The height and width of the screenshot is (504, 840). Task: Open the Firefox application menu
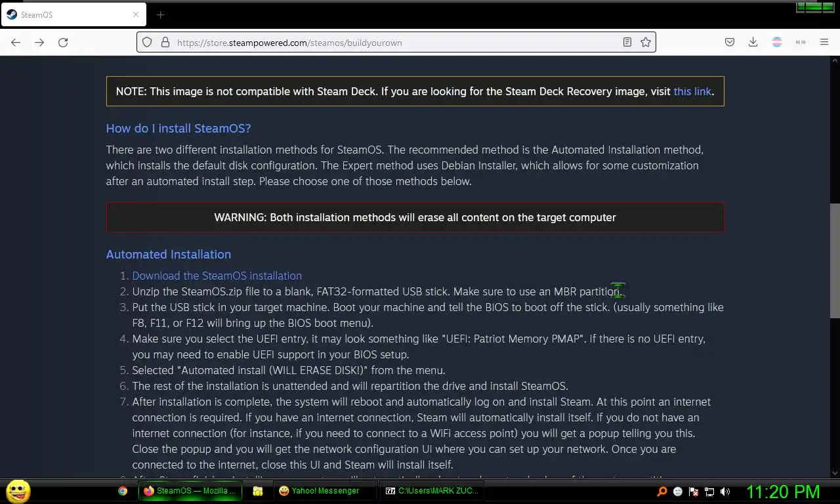coord(824,42)
